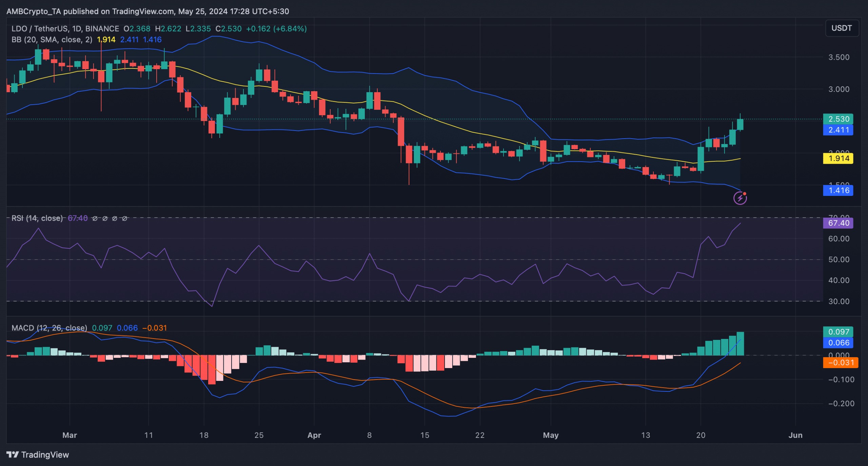Image resolution: width=868 pixels, height=466 pixels.
Task: Click the Apr label on time axis
Action: tap(314, 435)
